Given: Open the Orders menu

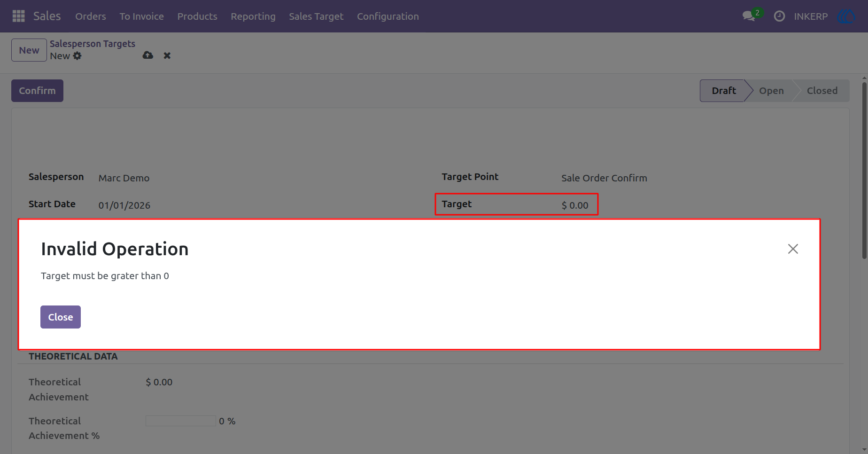Looking at the screenshot, I should tap(91, 16).
